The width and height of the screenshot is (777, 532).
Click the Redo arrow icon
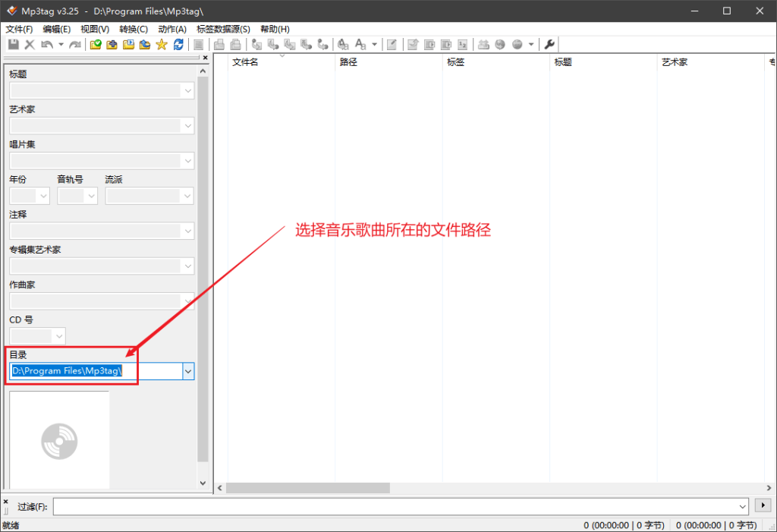75,45
